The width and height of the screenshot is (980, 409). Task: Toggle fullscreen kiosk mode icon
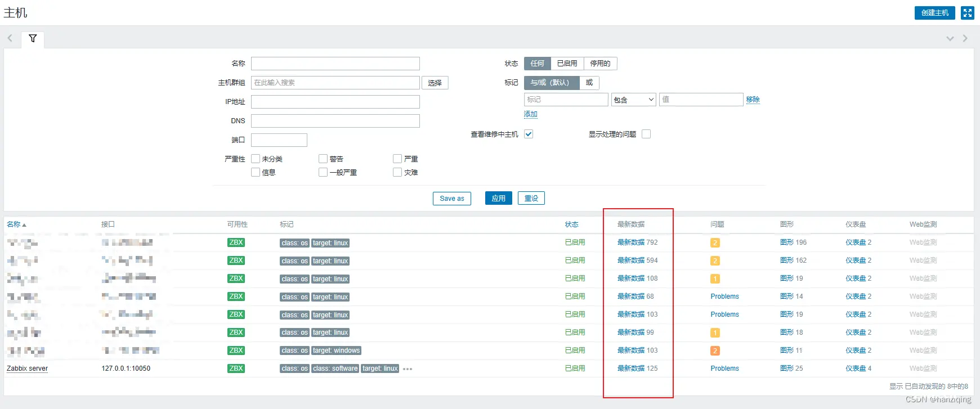click(968, 13)
